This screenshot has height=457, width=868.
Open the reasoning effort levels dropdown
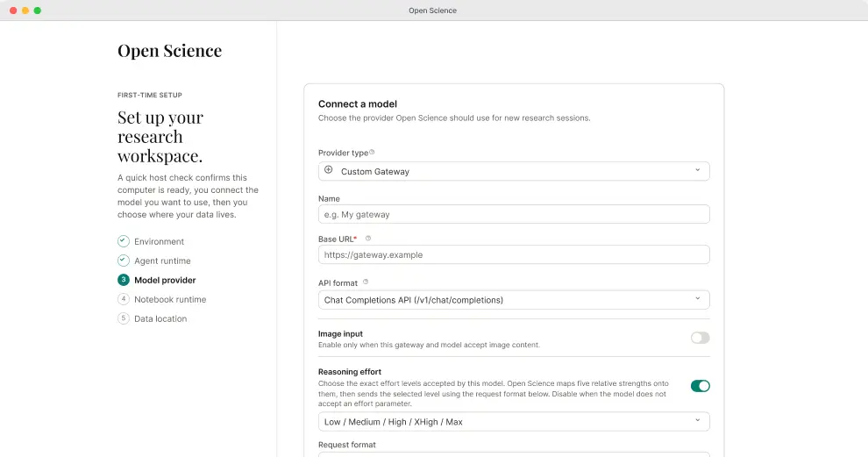pyautogui.click(x=514, y=422)
